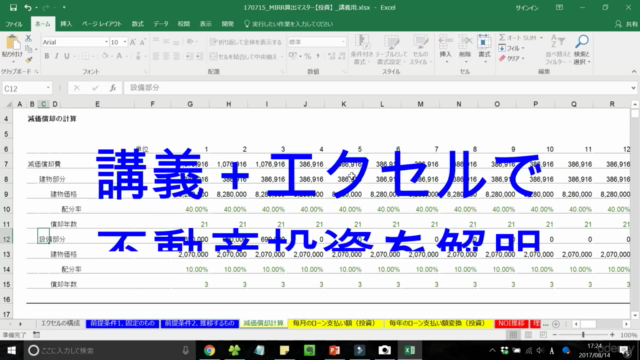
Task: Click the add new sheet plus button
Action: 556,324
